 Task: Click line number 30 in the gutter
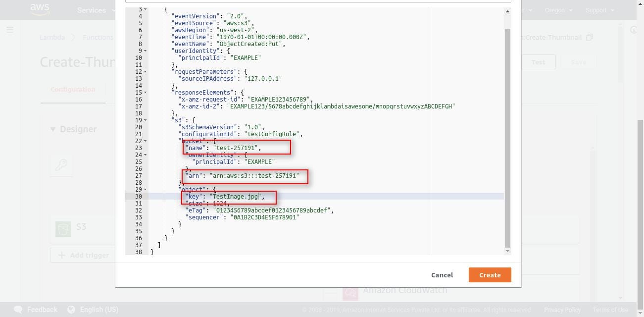(x=138, y=196)
